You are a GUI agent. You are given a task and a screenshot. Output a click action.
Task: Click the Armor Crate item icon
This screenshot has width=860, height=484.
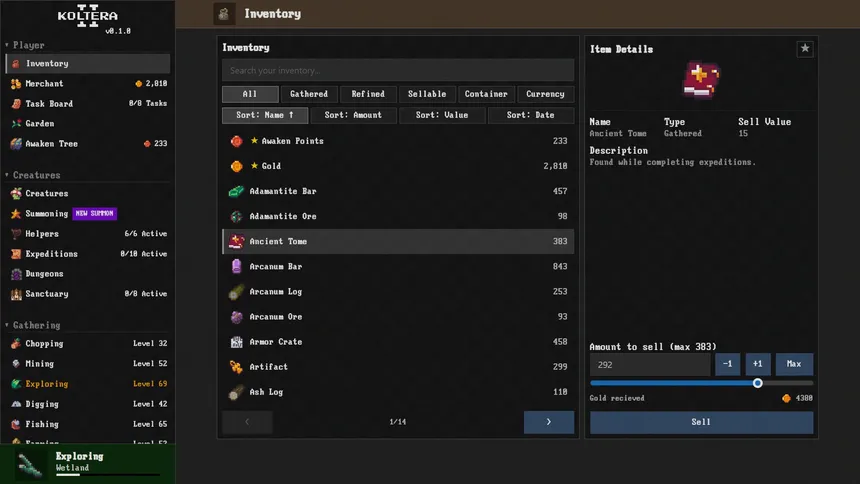point(236,342)
